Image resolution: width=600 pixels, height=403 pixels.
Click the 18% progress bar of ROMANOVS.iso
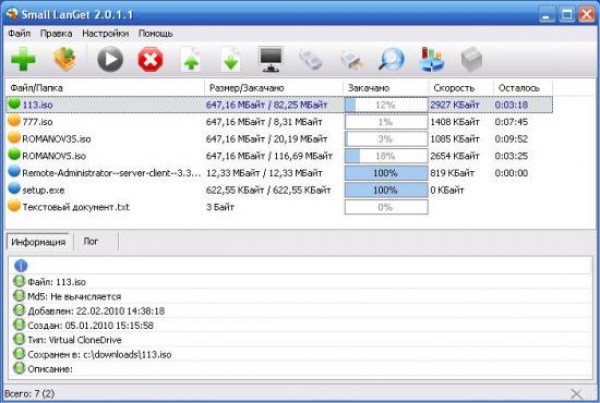pyautogui.click(x=386, y=156)
